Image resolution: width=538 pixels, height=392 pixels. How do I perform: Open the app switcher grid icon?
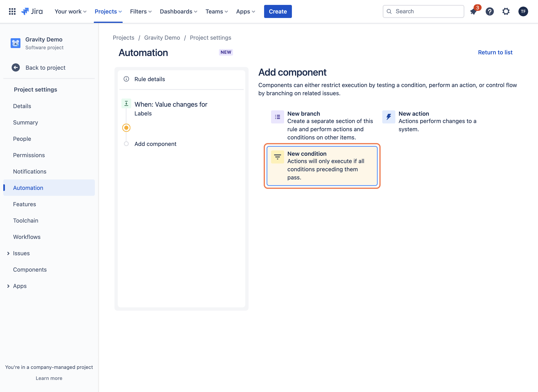point(12,11)
